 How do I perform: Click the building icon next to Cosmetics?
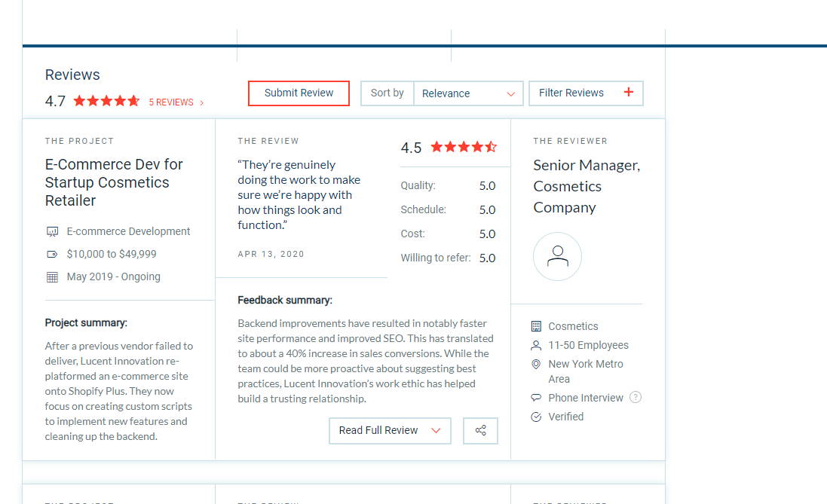[x=536, y=326]
